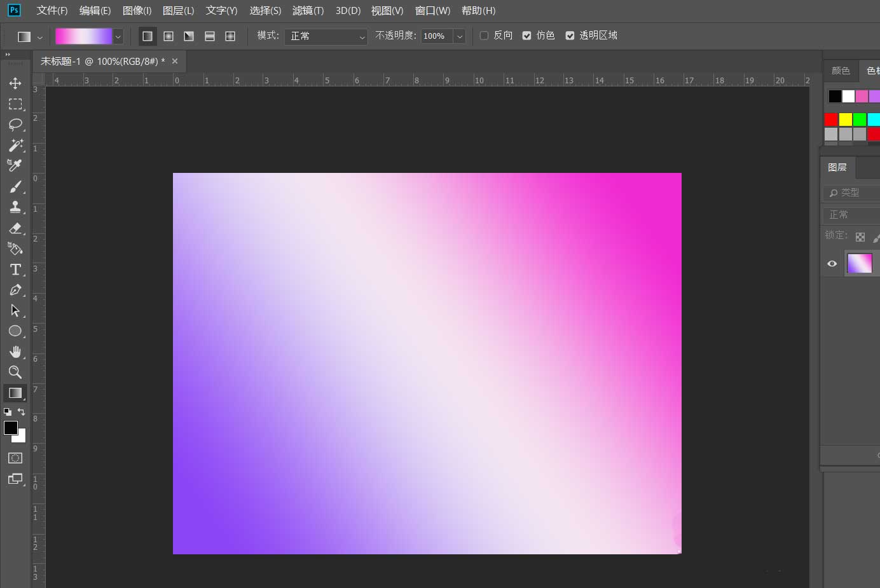Choose Reflected gradient style
The height and width of the screenshot is (588, 880).
click(x=210, y=36)
